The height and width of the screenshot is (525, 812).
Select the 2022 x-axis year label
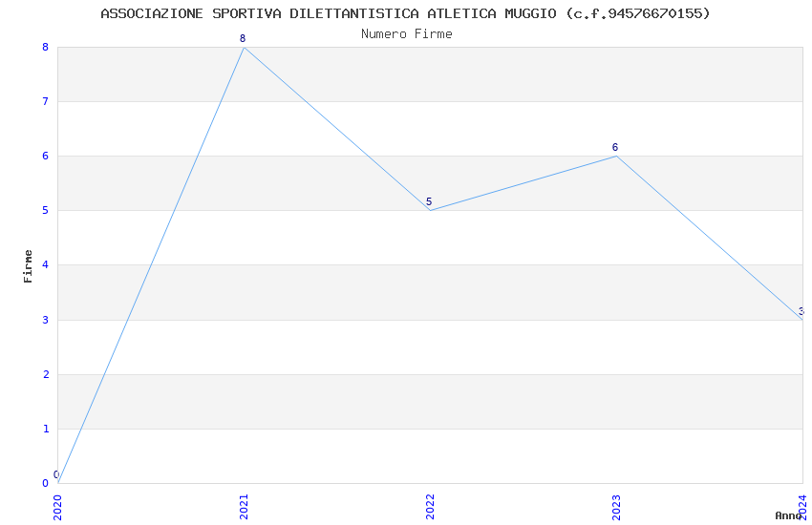[x=430, y=506]
